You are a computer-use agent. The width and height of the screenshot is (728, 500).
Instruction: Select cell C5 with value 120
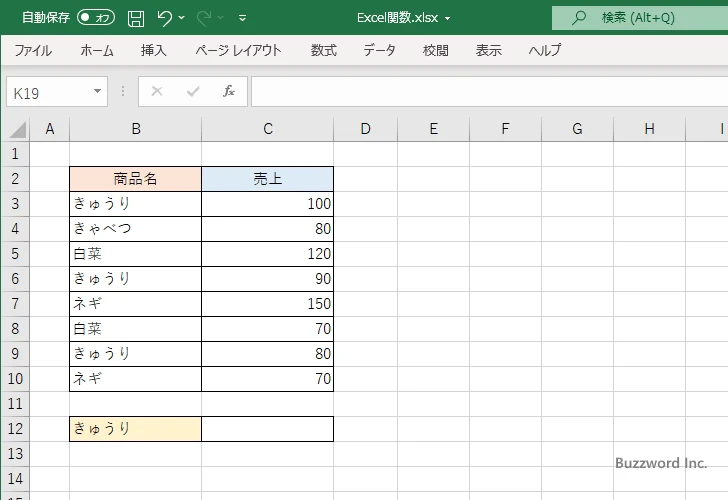[267, 254]
